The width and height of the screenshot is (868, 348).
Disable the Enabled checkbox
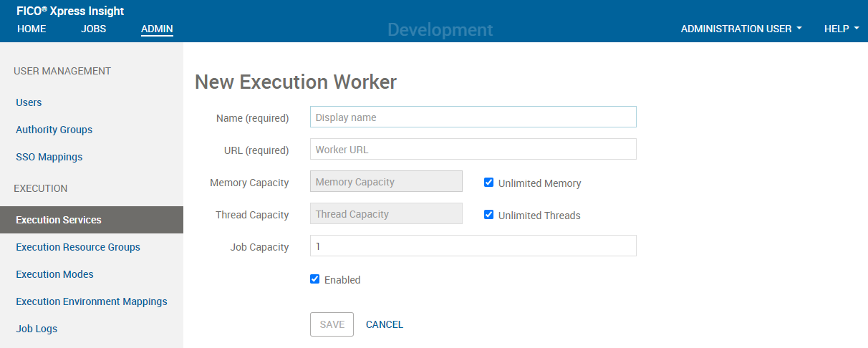pos(315,279)
